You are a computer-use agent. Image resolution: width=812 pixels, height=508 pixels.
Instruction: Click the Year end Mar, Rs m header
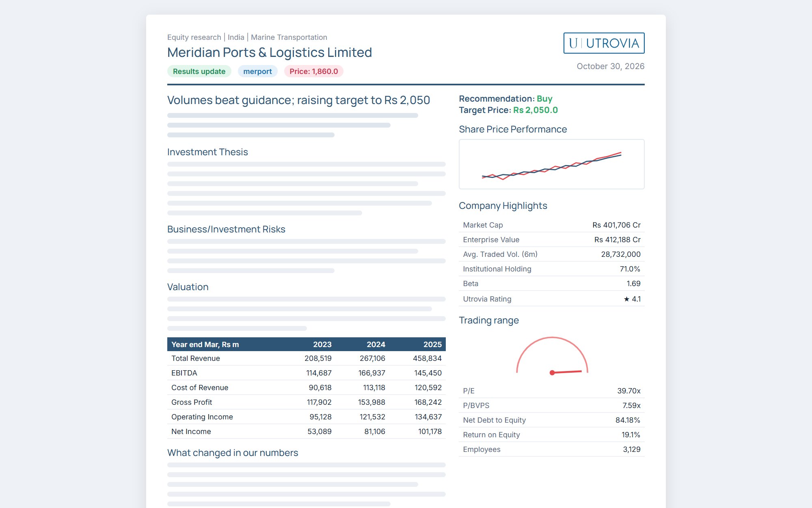(x=205, y=344)
